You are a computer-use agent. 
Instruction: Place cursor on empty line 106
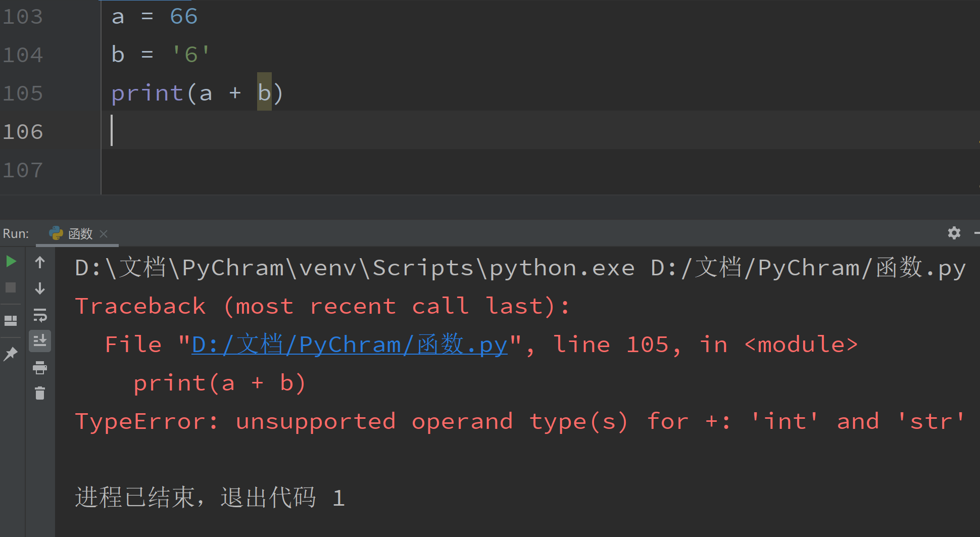(x=541, y=131)
